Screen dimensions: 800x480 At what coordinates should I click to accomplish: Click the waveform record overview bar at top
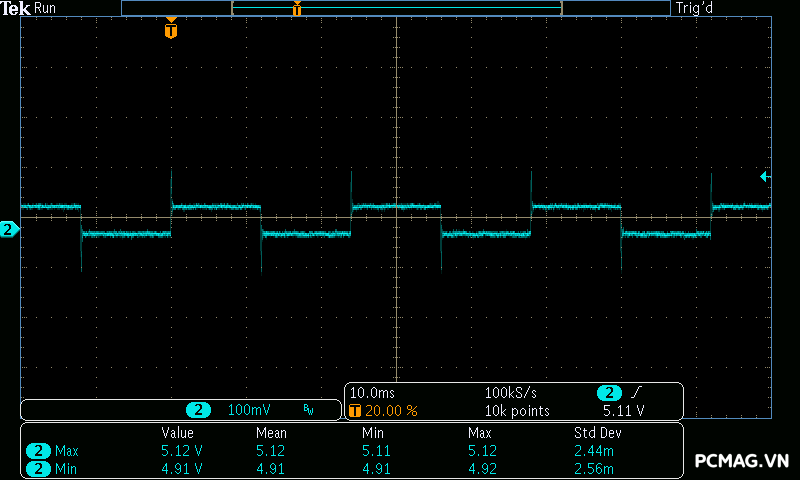point(395,8)
